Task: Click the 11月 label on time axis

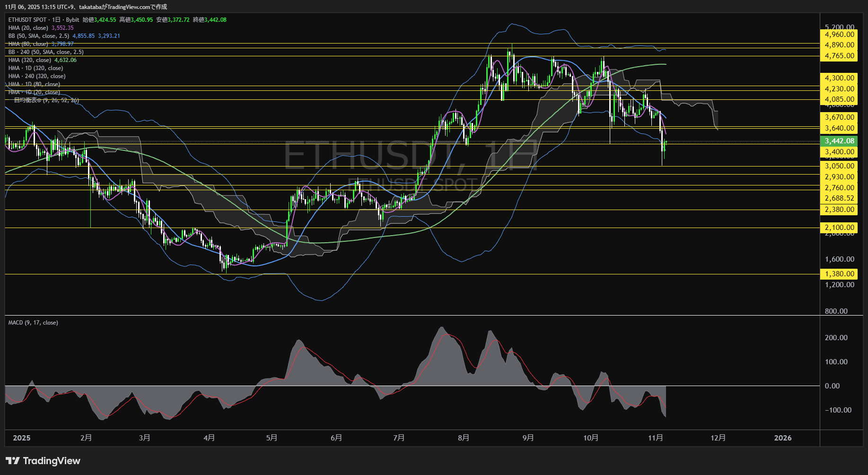Action: [655, 438]
